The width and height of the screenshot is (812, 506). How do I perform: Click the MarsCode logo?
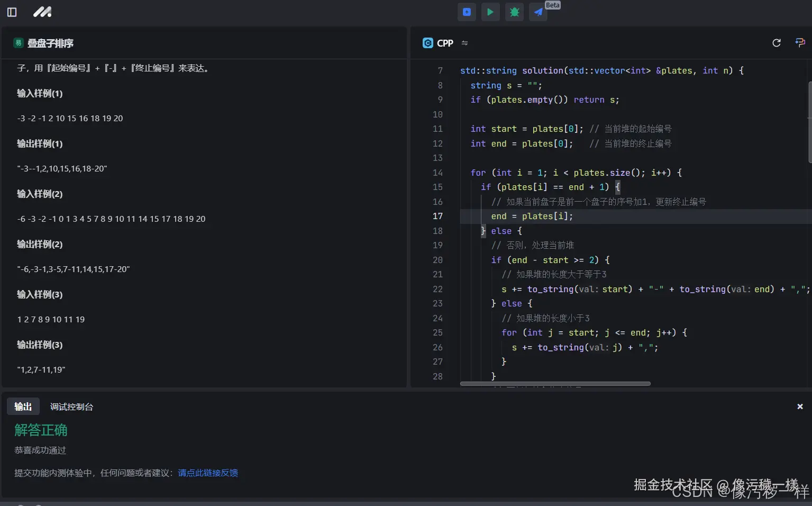pyautogui.click(x=42, y=12)
